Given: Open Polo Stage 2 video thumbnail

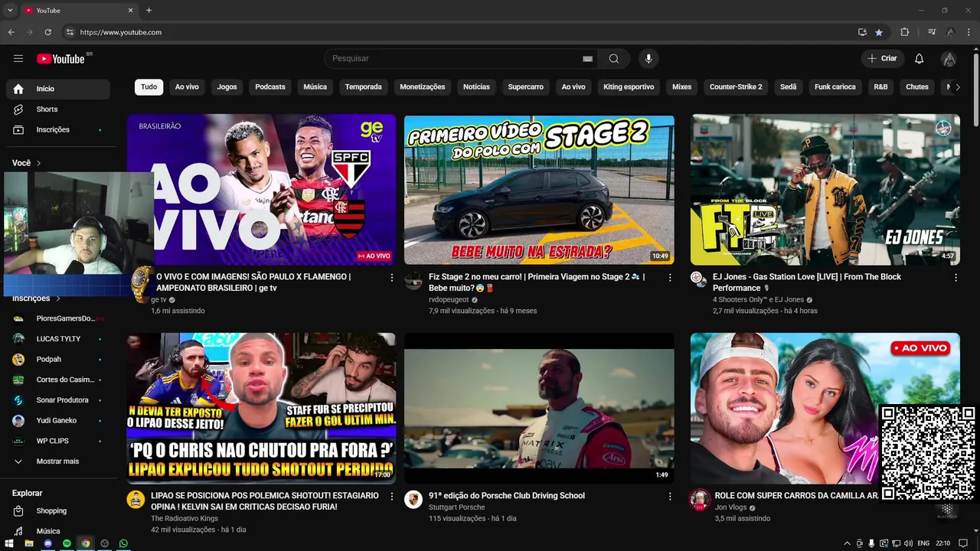Looking at the screenshot, I should (539, 190).
